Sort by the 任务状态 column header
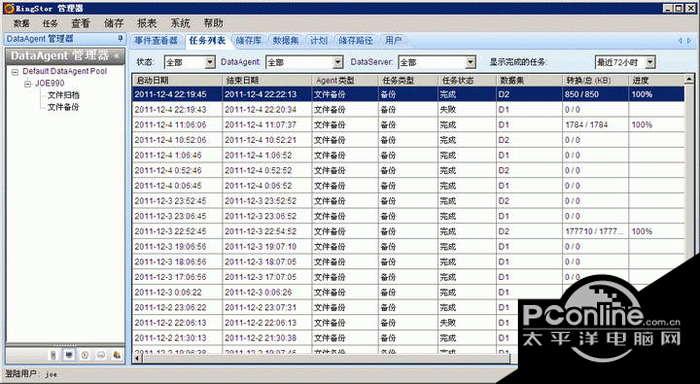Screen dimensions: 700x384 [467, 80]
